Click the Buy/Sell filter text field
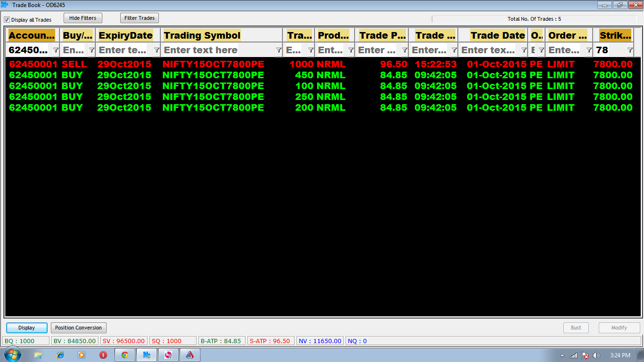 coord(74,50)
